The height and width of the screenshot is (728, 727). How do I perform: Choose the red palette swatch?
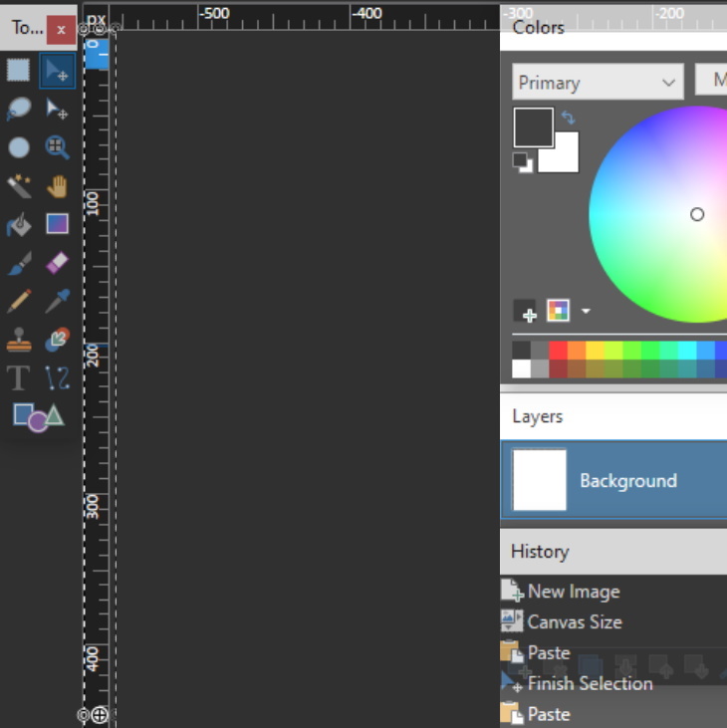point(558,351)
